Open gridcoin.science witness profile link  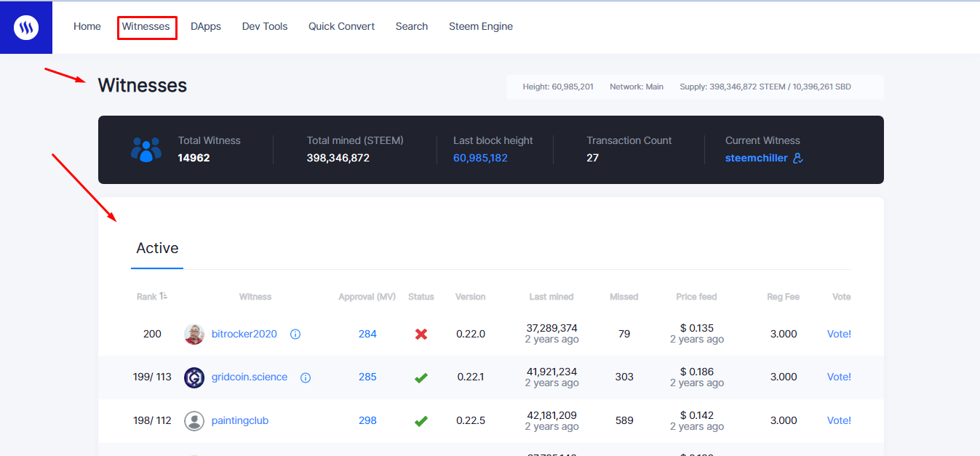pos(250,377)
